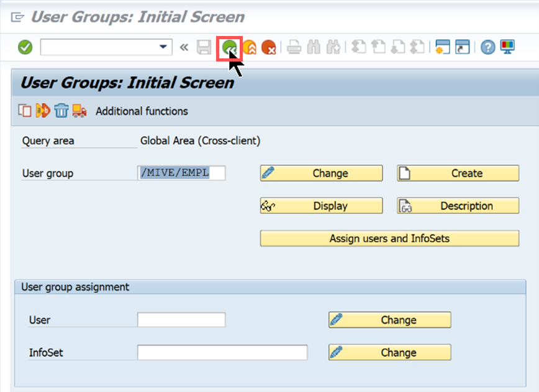Click the Find Next binoculars icon
The width and height of the screenshot is (539, 392).
click(x=333, y=47)
